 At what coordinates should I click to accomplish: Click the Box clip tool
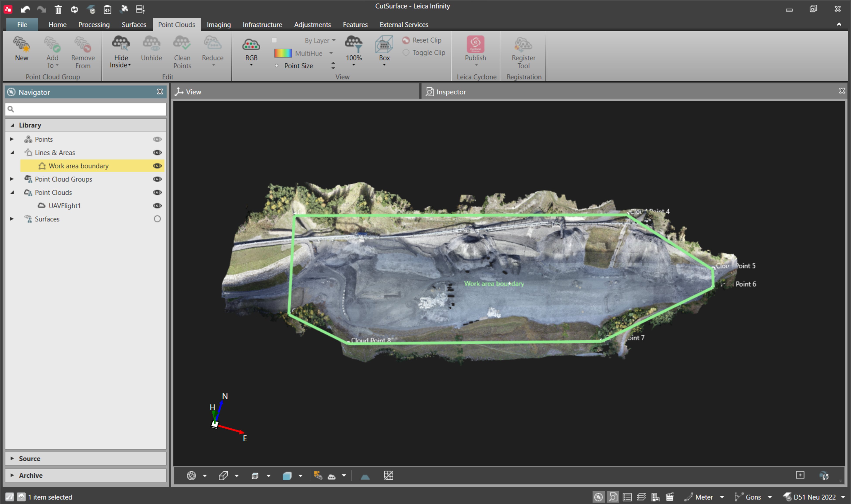coord(384,51)
